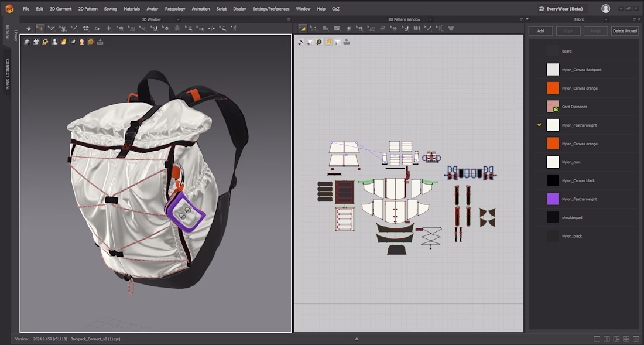Open the Sewing menu
This screenshot has width=644, height=345.
(x=110, y=9)
